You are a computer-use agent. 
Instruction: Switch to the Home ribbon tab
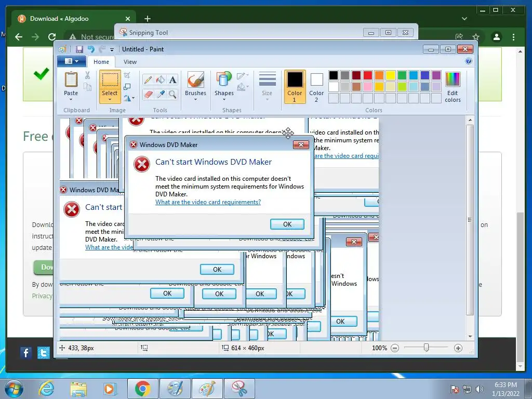click(x=101, y=62)
